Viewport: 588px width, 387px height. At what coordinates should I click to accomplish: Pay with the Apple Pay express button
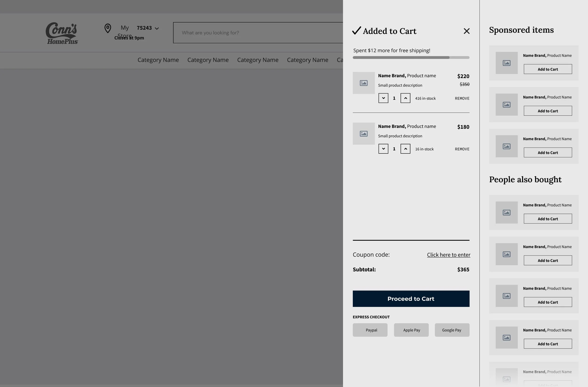(411, 330)
